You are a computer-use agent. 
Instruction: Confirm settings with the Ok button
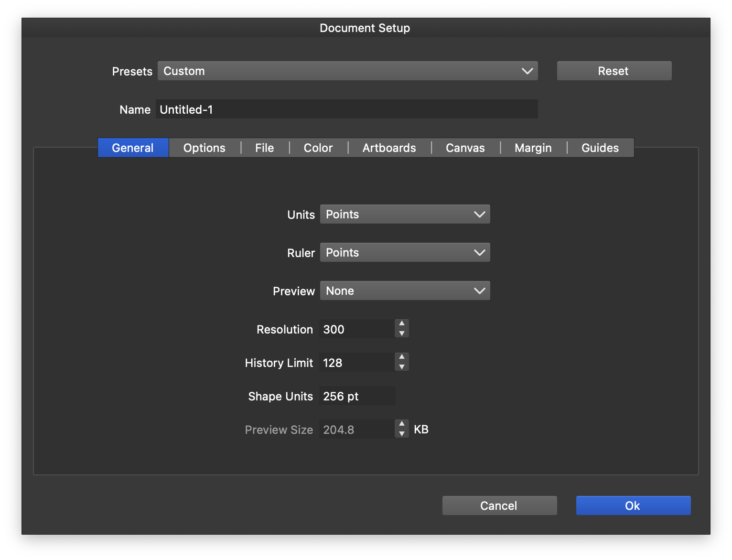pos(633,506)
